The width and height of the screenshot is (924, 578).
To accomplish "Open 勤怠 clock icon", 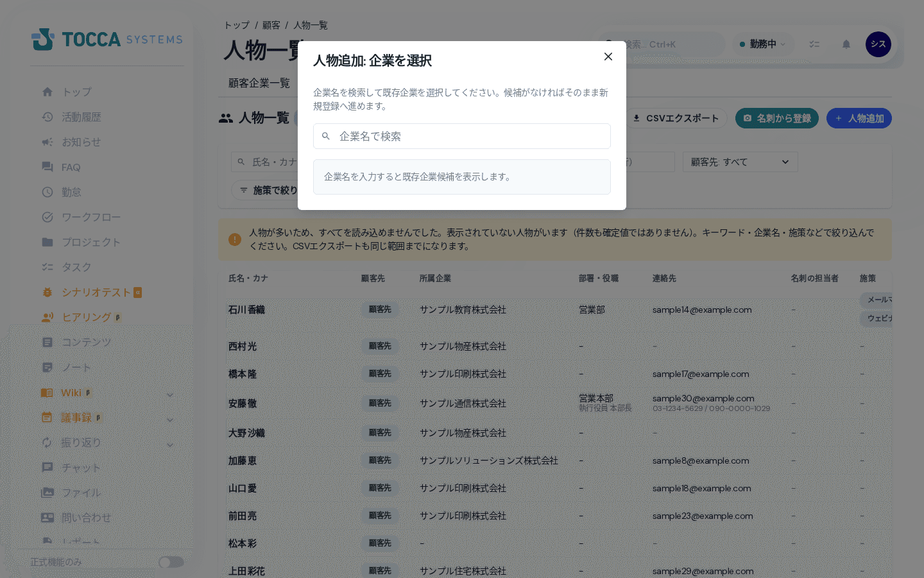I will point(47,192).
